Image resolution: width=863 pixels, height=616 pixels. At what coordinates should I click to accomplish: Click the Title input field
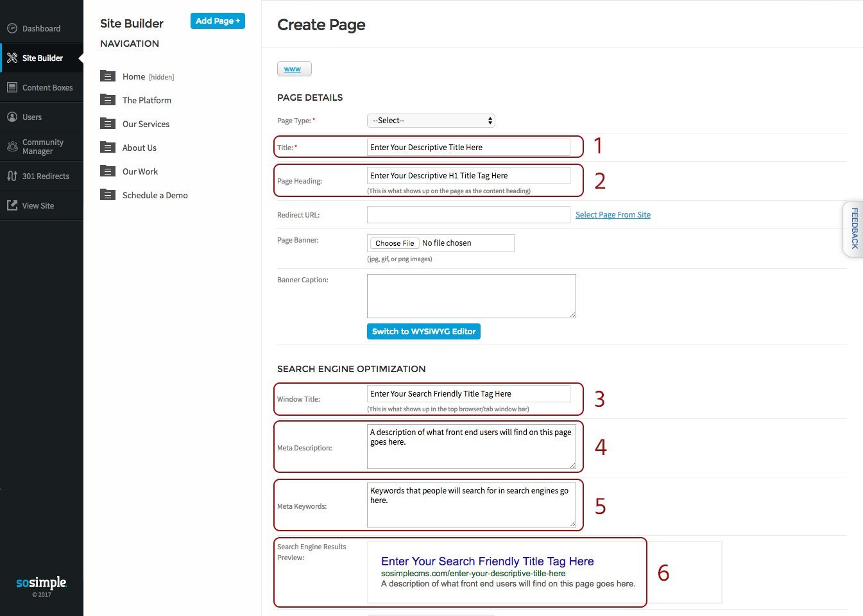(x=468, y=147)
